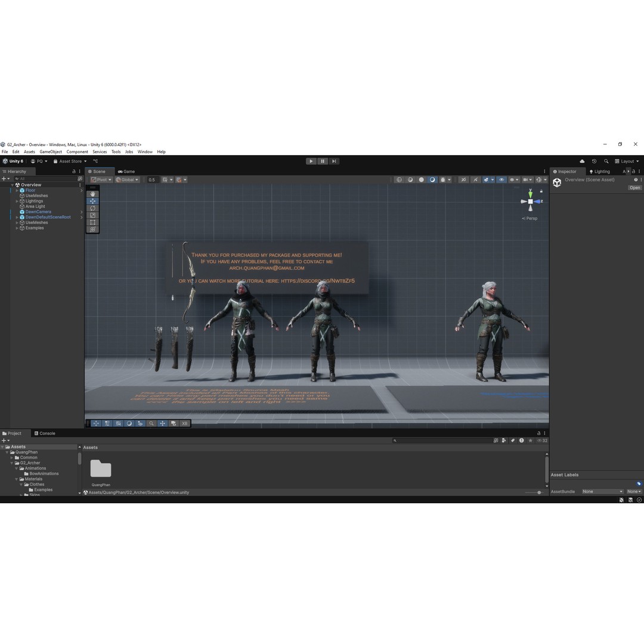Select the Transform tool
Screen dimensions: 644x644
coord(92,229)
